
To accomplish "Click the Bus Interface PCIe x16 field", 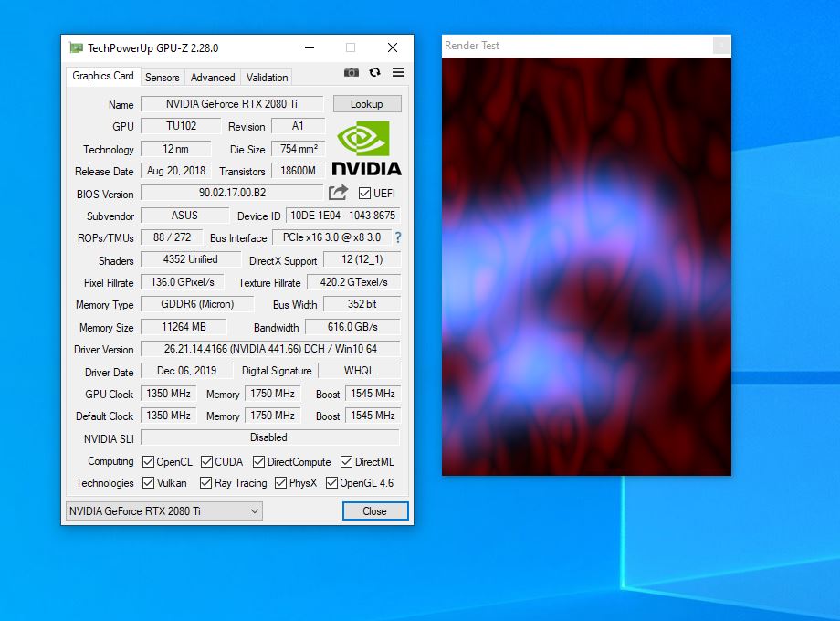I will (x=332, y=237).
